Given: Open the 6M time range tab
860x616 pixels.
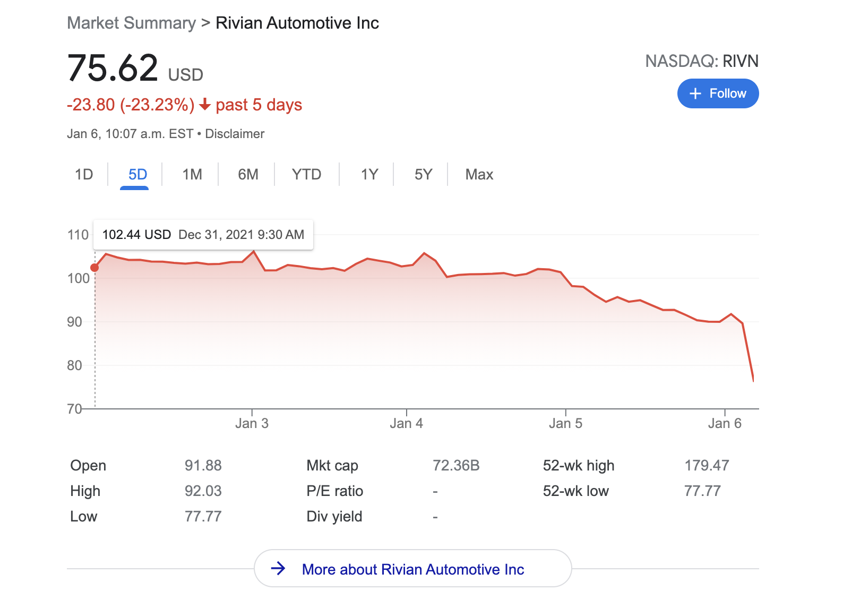Looking at the screenshot, I should point(248,174).
